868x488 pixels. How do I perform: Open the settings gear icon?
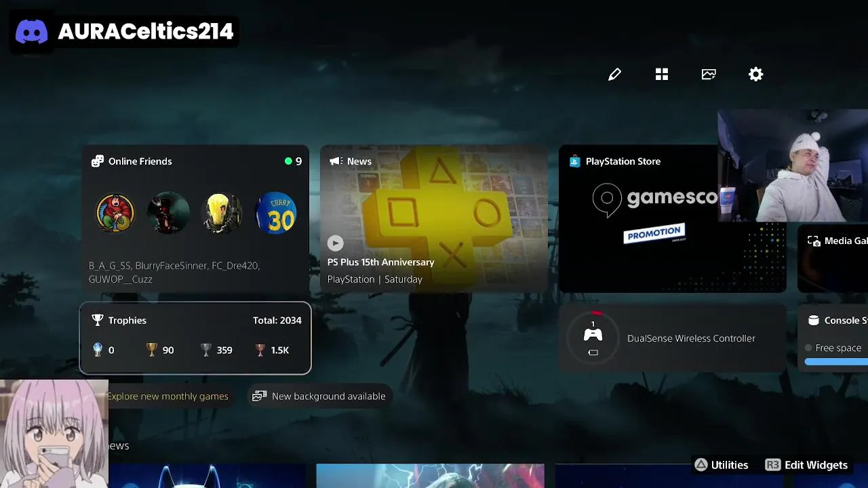[755, 75]
